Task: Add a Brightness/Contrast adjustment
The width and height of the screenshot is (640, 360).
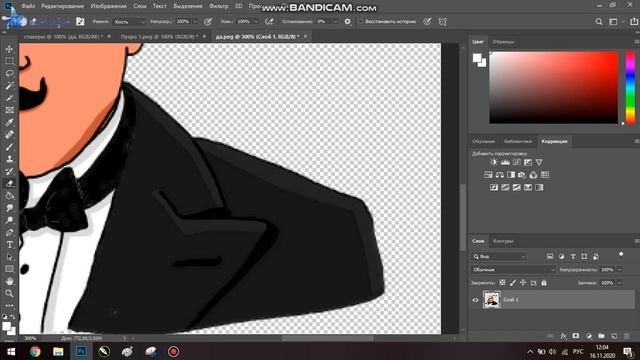Action: tap(493, 162)
